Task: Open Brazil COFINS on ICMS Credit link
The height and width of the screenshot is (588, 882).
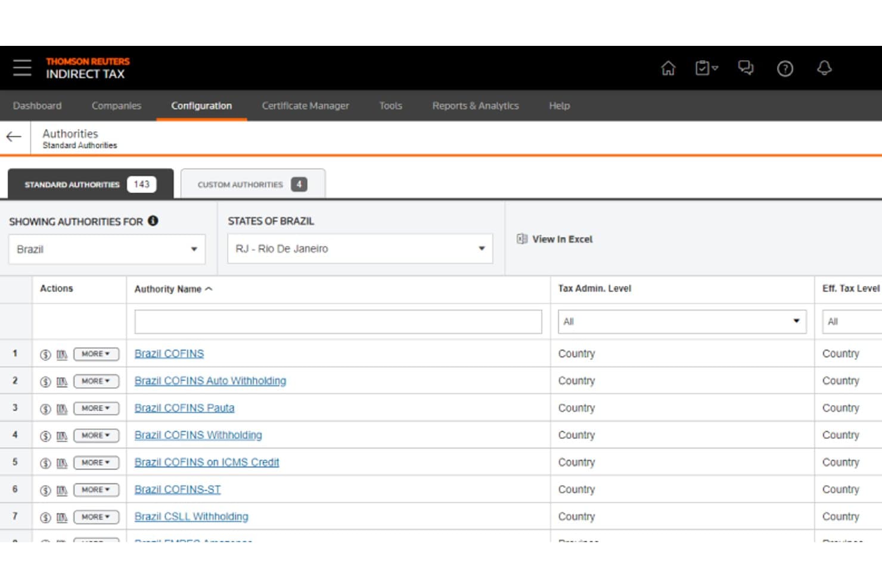Action: click(x=207, y=462)
